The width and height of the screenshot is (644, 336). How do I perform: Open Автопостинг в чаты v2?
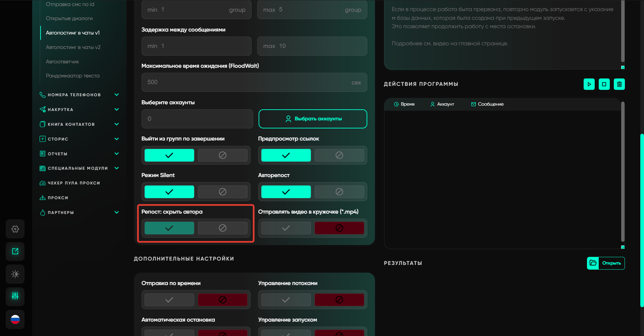tap(73, 47)
